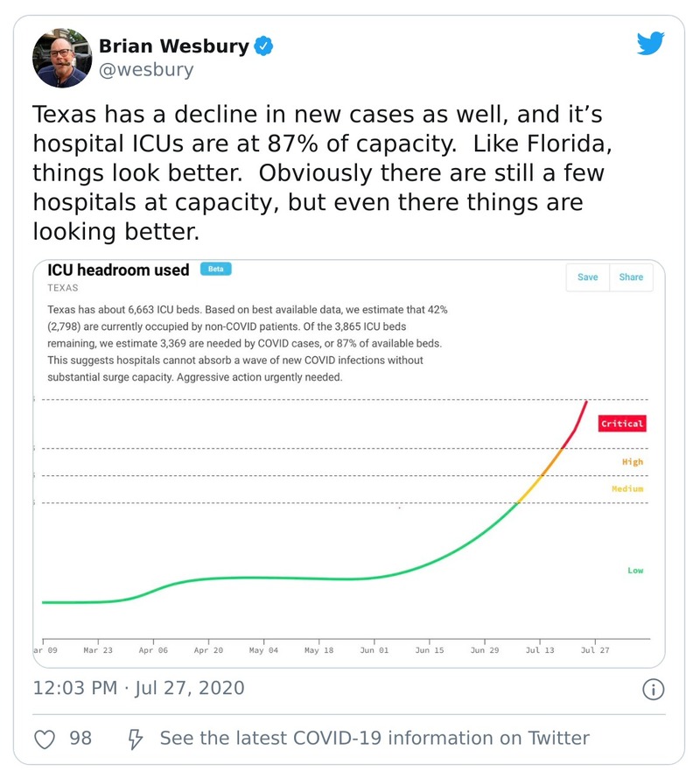Screen dimensions: 700x778
Task: Click the blue verified badge
Action: click(x=263, y=46)
